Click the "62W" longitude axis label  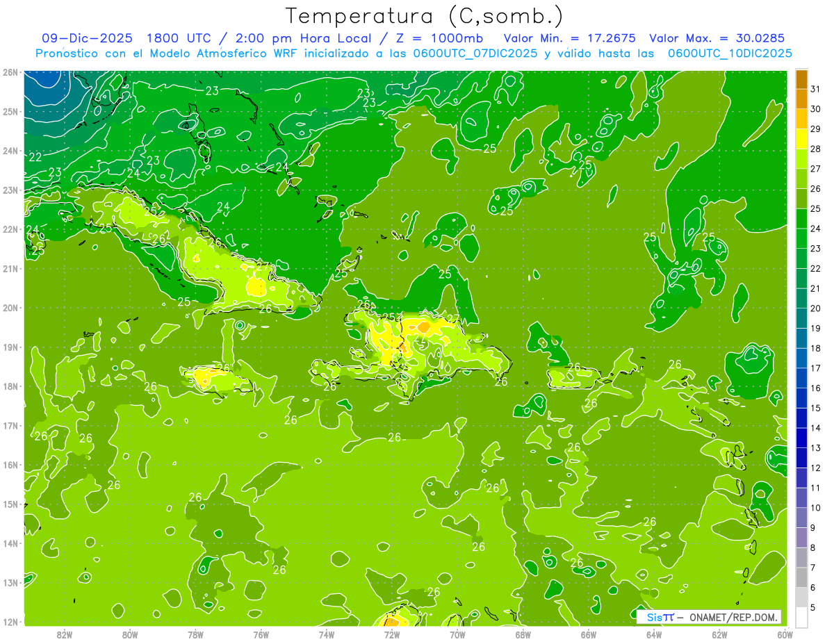(719, 634)
